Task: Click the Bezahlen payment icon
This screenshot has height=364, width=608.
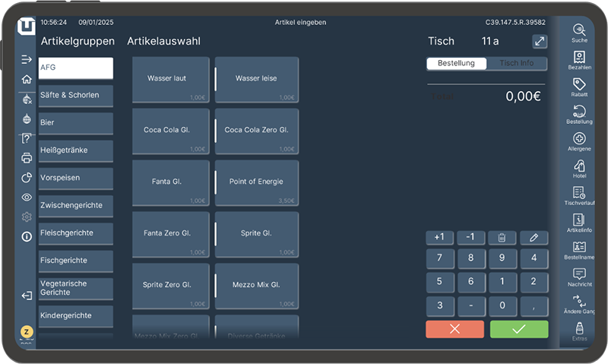Action: pyautogui.click(x=579, y=59)
